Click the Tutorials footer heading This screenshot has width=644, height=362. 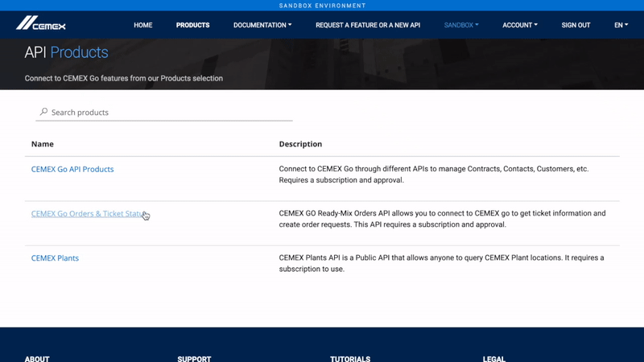tap(350, 358)
